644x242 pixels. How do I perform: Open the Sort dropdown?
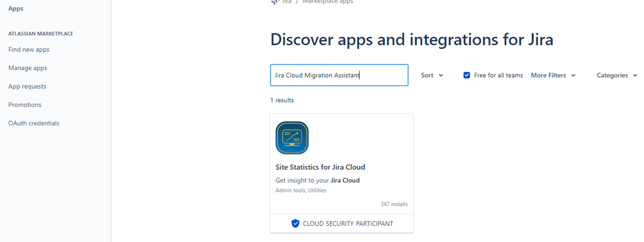[x=432, y=75]
